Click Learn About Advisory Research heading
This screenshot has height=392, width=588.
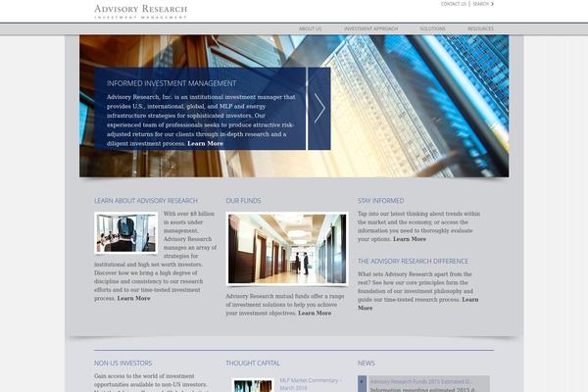click(146, 201)
